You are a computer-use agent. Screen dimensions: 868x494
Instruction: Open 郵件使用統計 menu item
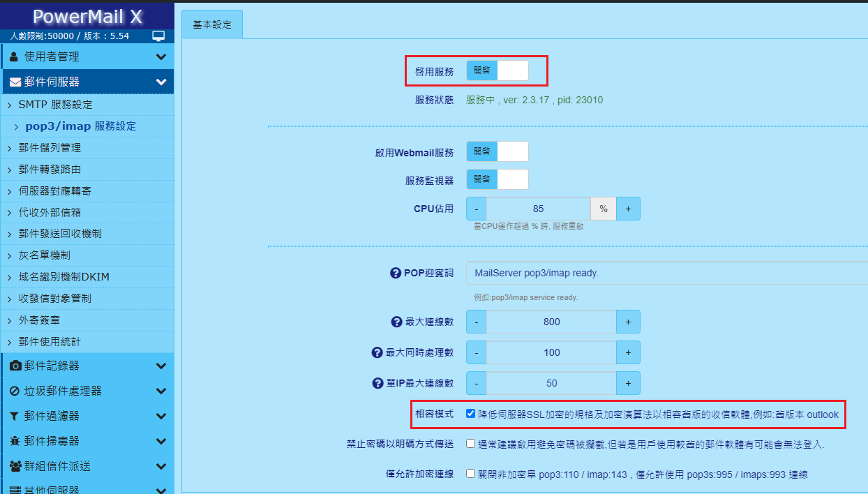[x=87, y=342]
